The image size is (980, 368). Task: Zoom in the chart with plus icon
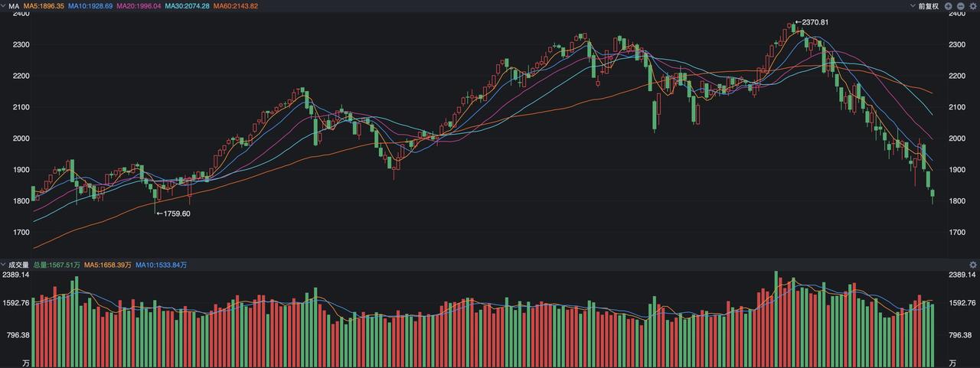(949, 5)
